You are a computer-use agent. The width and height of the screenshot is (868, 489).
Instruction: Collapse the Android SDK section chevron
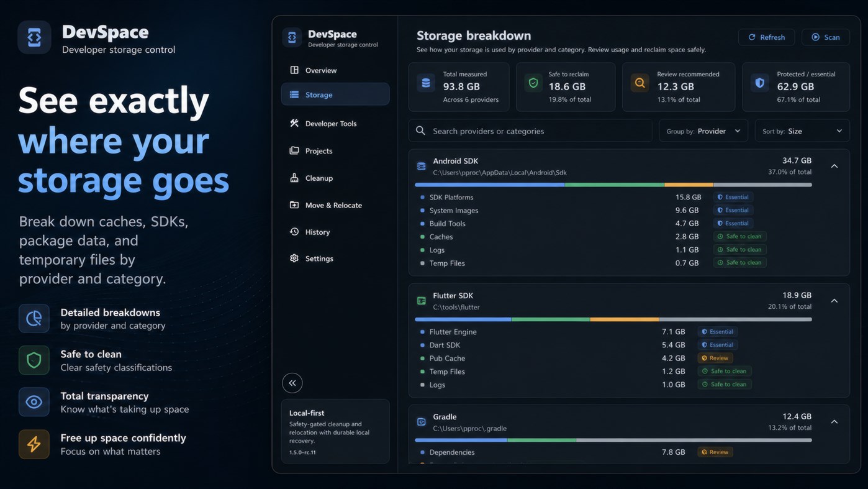point(834,167)
